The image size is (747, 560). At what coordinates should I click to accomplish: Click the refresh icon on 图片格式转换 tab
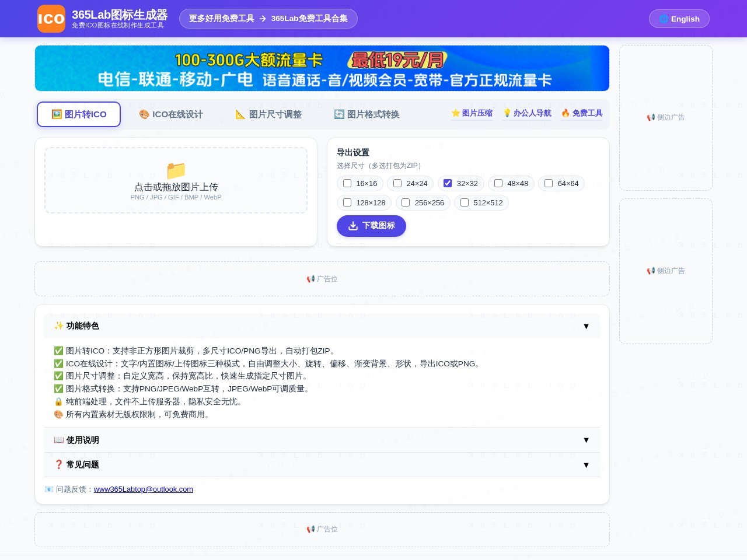click(339, 114)
